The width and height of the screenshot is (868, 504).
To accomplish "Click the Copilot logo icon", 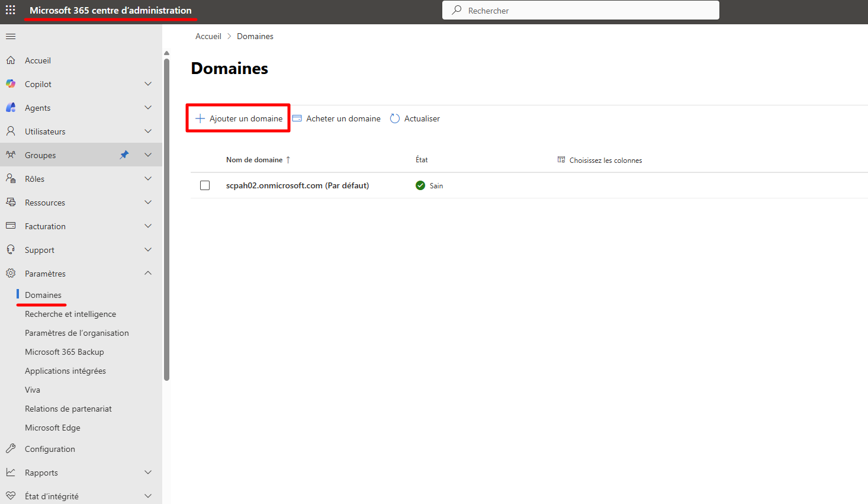I will pyautogui.click(x=11, y=84).
